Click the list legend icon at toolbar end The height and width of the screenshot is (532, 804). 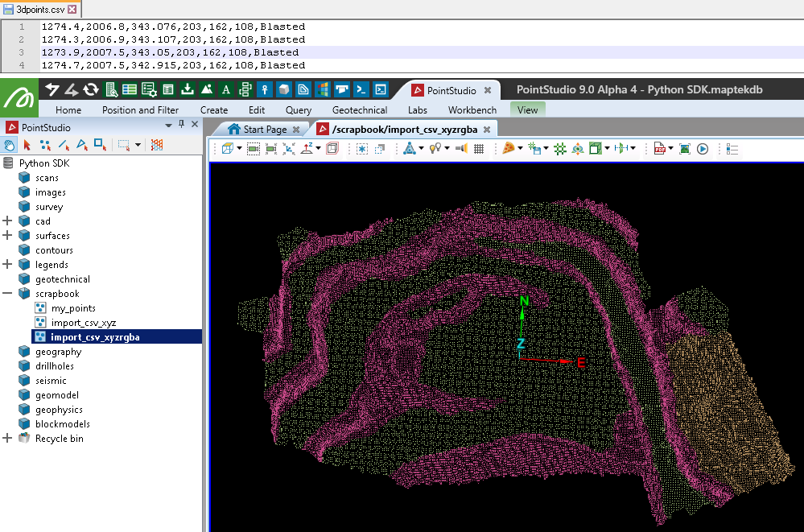pyautogui.click(x=732, y=149)
